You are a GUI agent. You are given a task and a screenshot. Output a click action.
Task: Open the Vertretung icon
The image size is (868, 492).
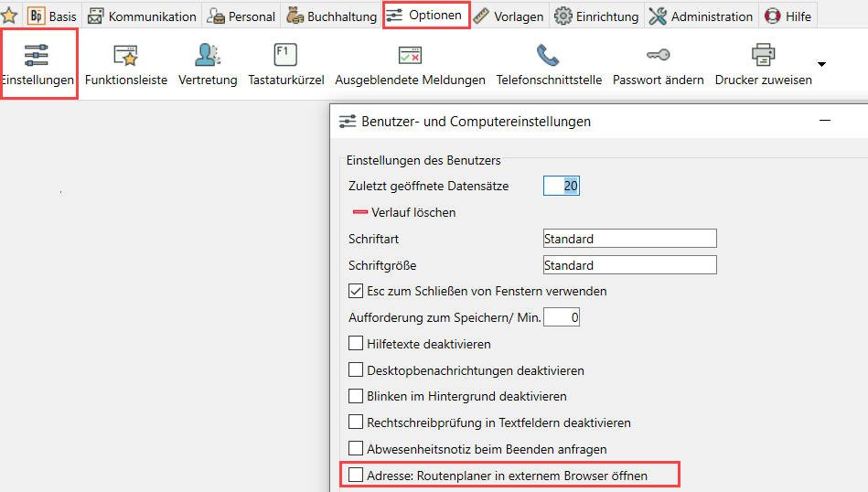tap(208, 57)
